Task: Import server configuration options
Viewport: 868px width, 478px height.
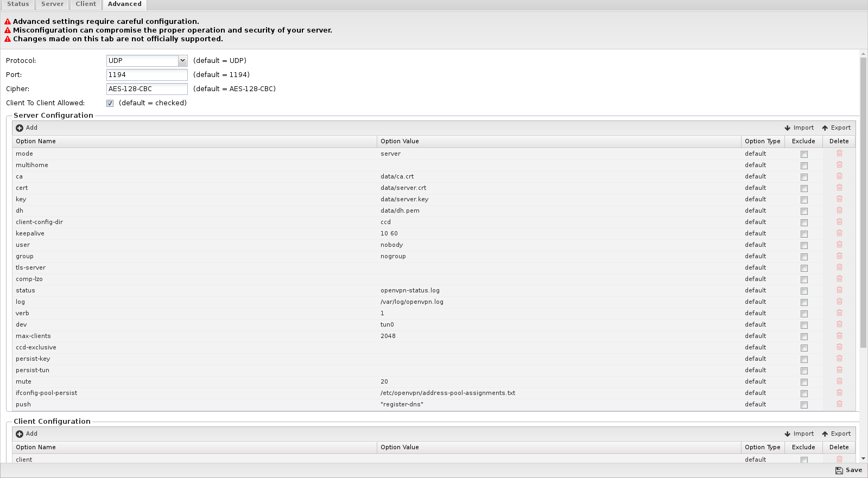Action: tap(799, 128)
